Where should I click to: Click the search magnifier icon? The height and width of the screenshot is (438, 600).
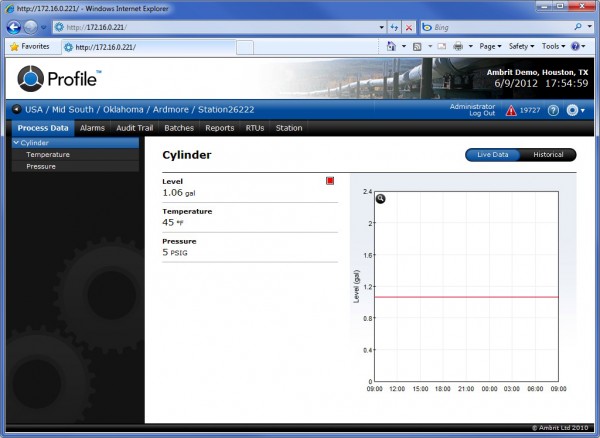point(578,27)
